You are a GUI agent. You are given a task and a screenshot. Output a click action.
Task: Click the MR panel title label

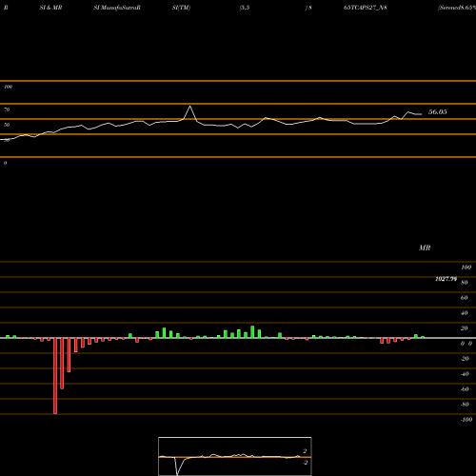pos(425,248)
